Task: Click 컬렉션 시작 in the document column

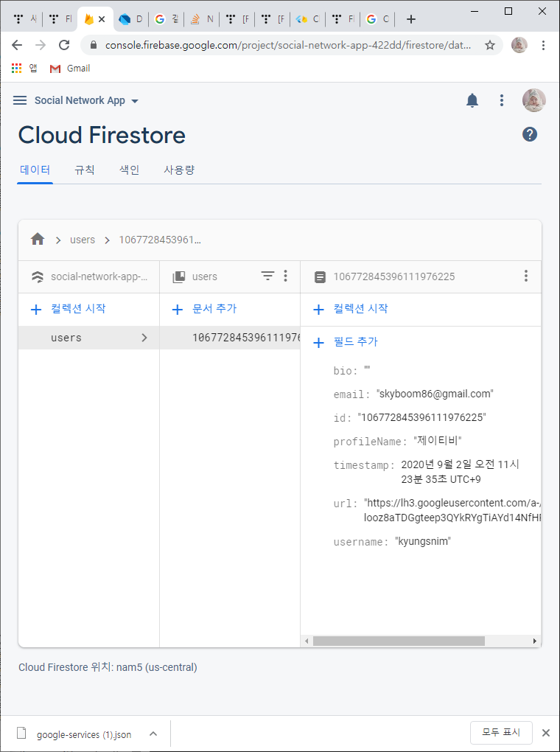Action: [x=351, y=309]
